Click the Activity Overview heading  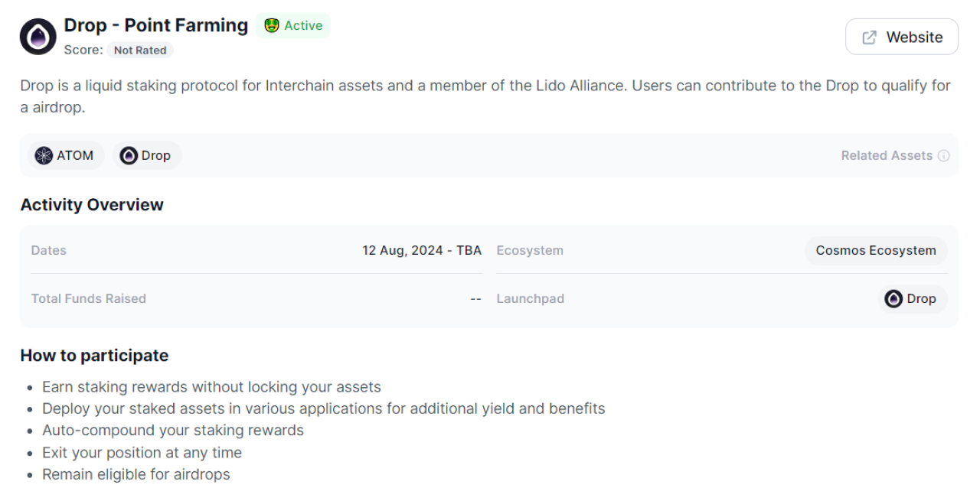92,205
